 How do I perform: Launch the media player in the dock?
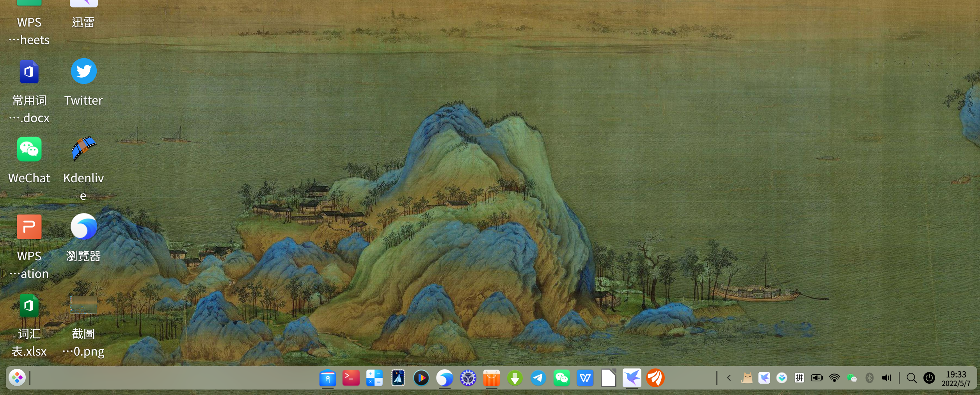click(x=421, y=378)
